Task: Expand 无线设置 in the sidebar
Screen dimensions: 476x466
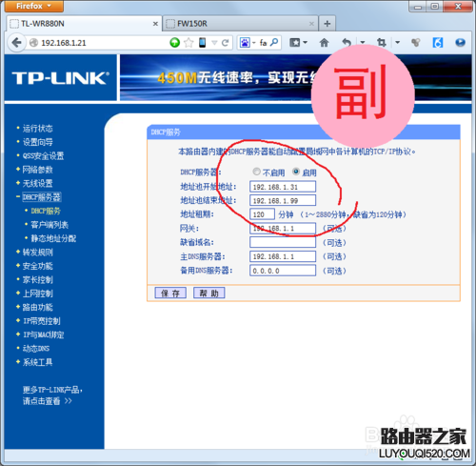Action: coord(37,183)
